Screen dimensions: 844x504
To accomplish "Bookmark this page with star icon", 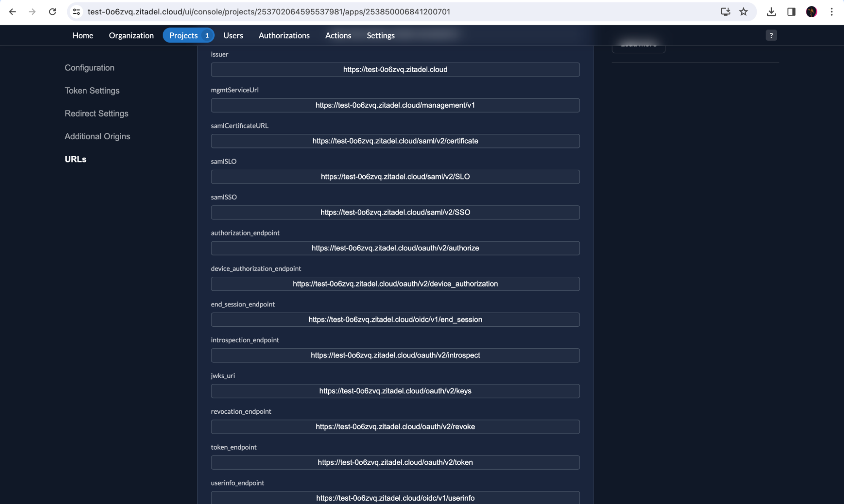I will (x=744, y=12).
